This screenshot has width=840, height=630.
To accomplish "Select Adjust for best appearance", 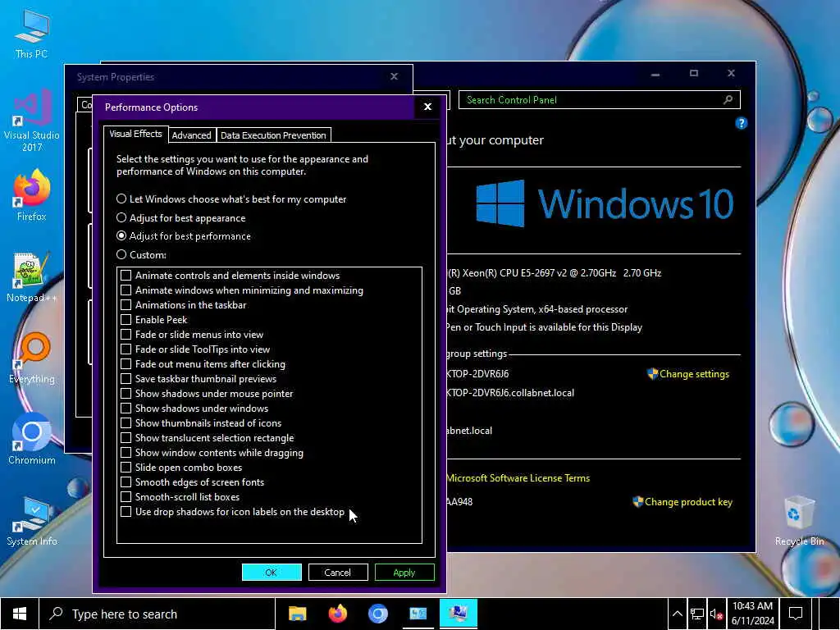I will tap(180, 218).
